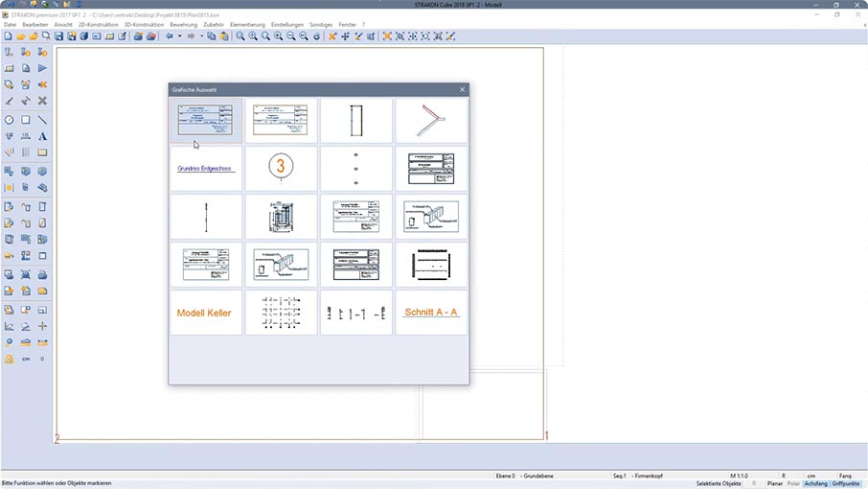Select the text tool letter A

click(x=42, y=136)
